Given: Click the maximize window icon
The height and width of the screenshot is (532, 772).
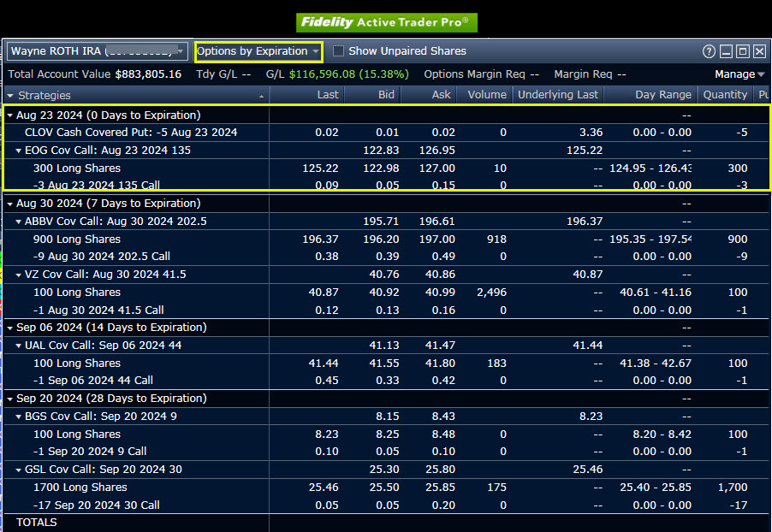Looking at the screenshot, I should 742,51.
